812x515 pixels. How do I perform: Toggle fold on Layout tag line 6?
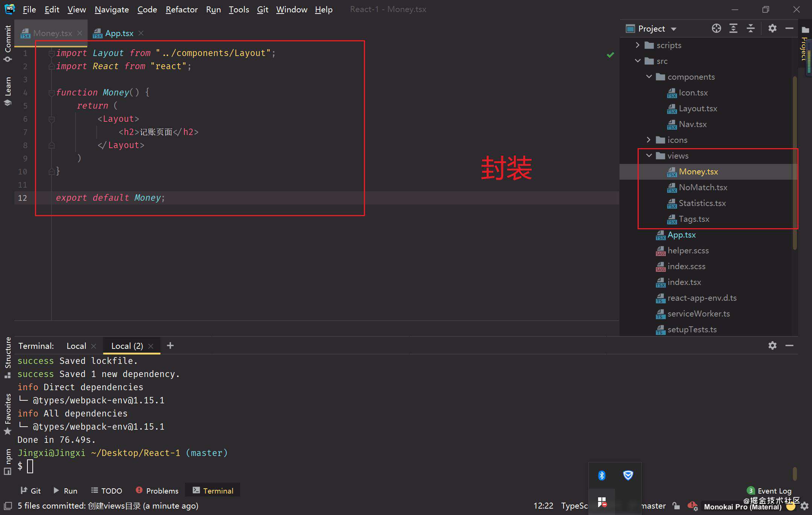tap(52, 119)
